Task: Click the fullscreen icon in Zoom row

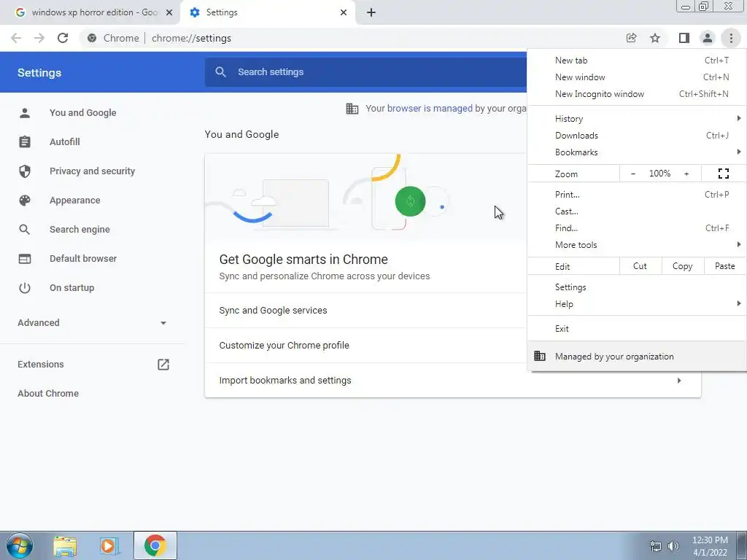Action: [723, 174]
